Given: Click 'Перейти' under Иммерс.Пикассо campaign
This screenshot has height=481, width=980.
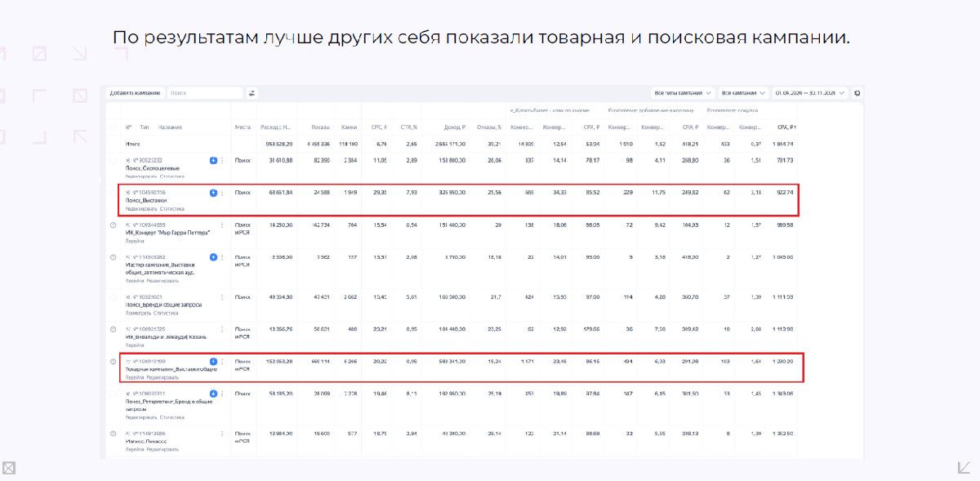Looking at the screenshot, I should tap(134, 449).
